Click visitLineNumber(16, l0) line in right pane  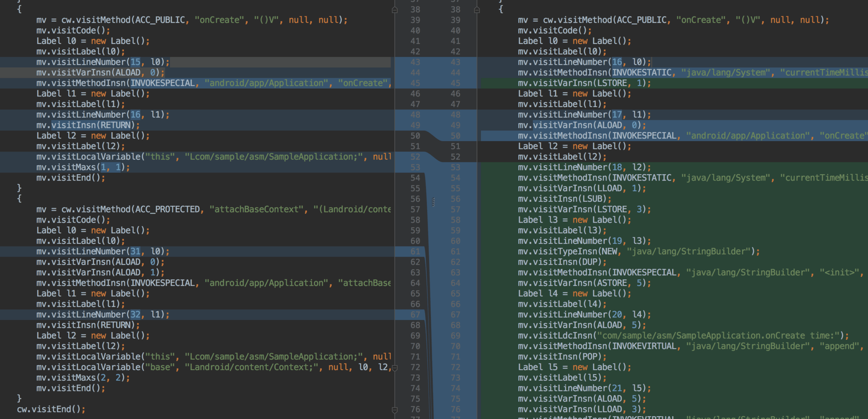click(x=584, y=62)
